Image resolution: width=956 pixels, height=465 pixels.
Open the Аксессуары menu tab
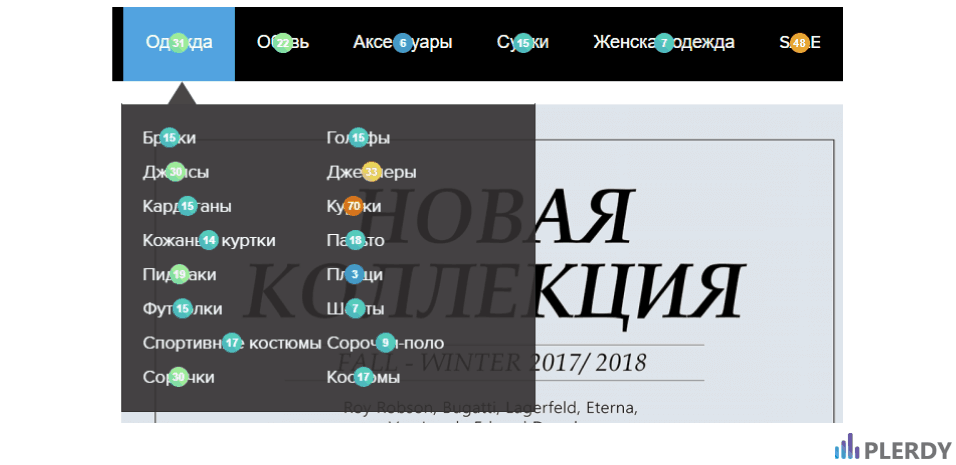pyautogui.click(x=402, y=43)
